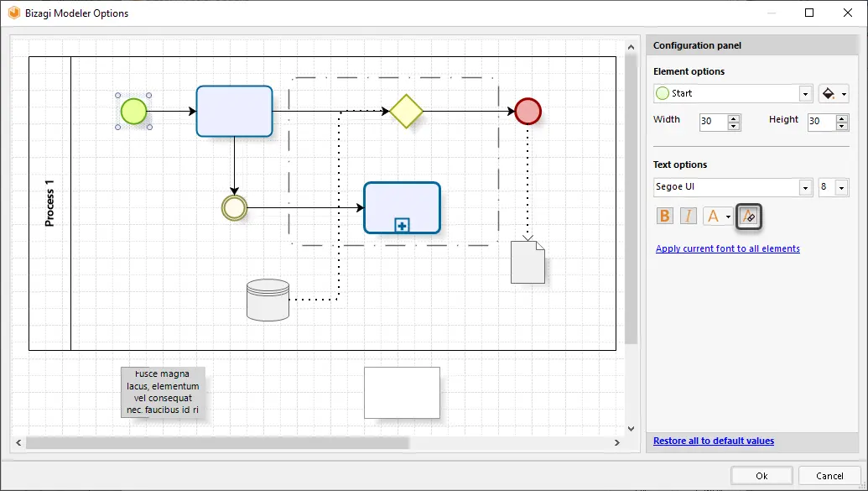Select the intermediate event circle

[x=234, y=208]
